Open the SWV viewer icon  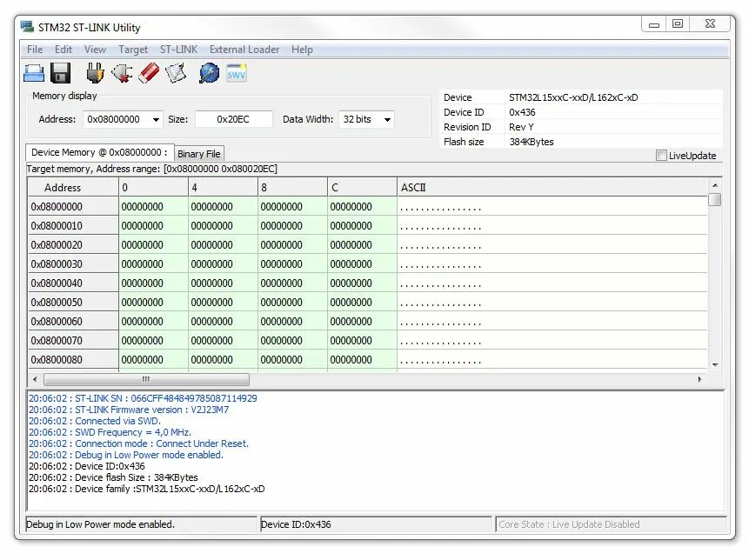(237, 73)
